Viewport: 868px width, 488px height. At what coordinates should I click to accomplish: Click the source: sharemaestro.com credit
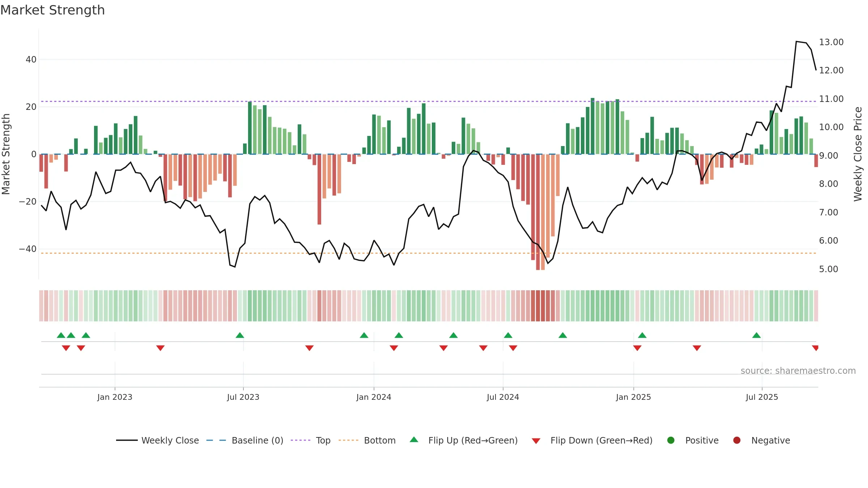[798, 371]
